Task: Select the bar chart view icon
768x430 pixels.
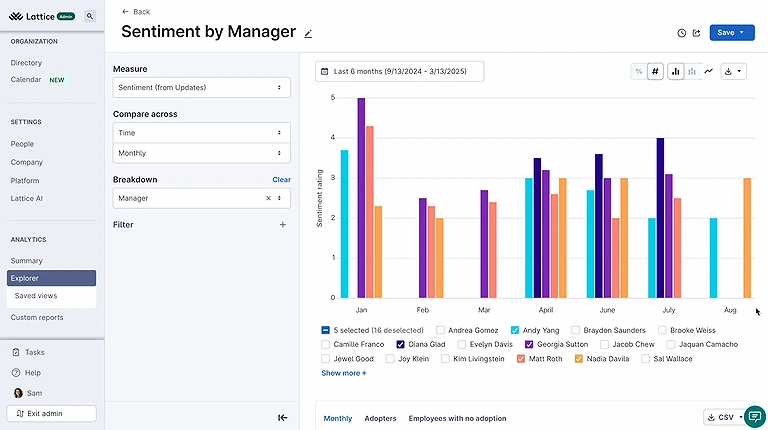Action: point(675,72)
